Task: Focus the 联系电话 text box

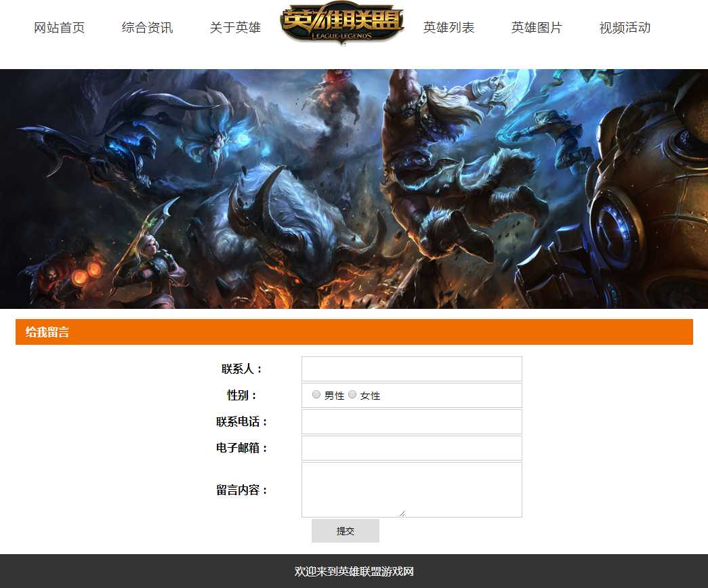Action: coord(412,422)
